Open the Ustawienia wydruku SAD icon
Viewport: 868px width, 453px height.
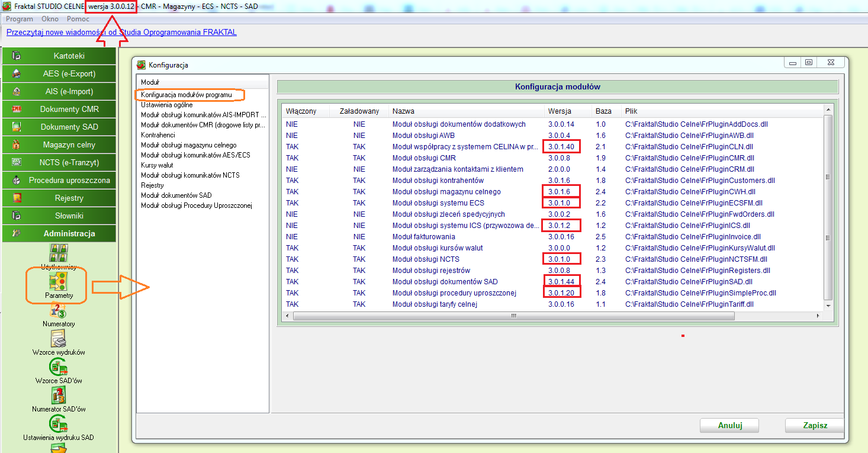[59, 423]
